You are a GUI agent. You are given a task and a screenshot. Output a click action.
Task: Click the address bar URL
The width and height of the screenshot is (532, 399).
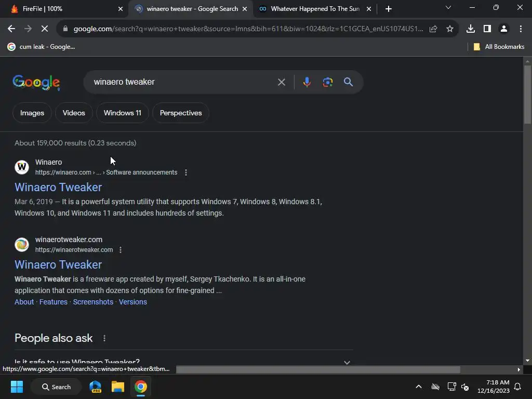pyautogui.click(x=248, y=29)
